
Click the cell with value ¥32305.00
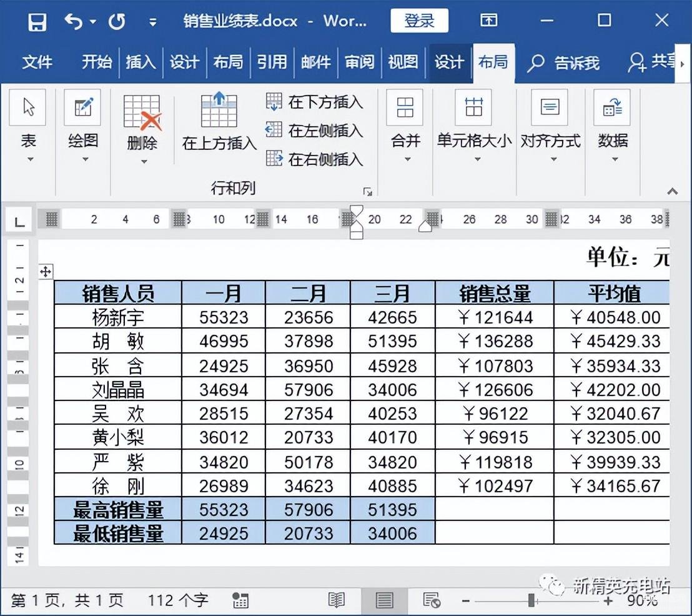point(611,437)
